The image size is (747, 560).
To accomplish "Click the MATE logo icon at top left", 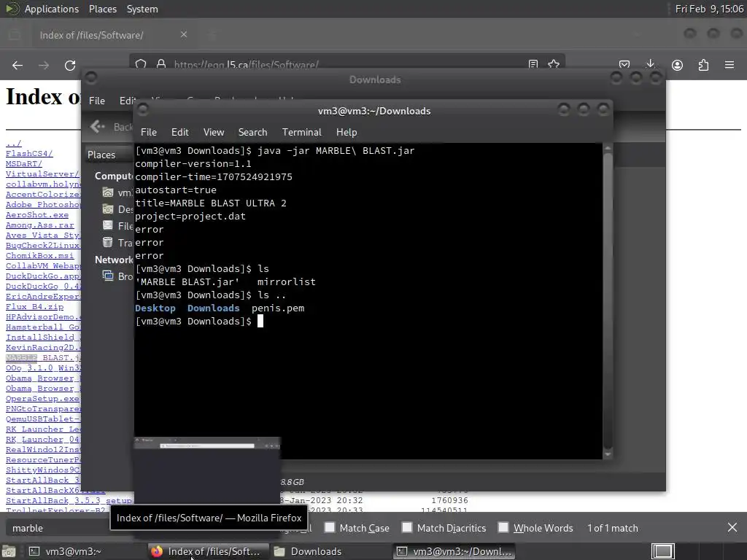I will [12, 9].
